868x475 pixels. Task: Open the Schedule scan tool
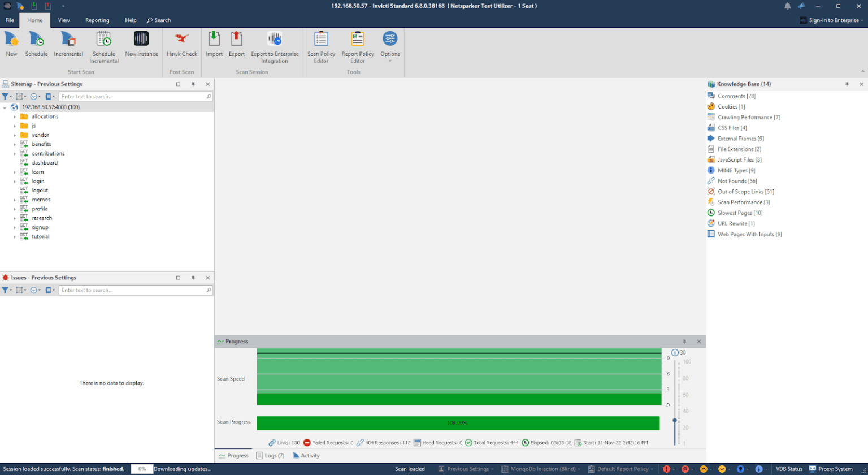[x=36, y=45]
